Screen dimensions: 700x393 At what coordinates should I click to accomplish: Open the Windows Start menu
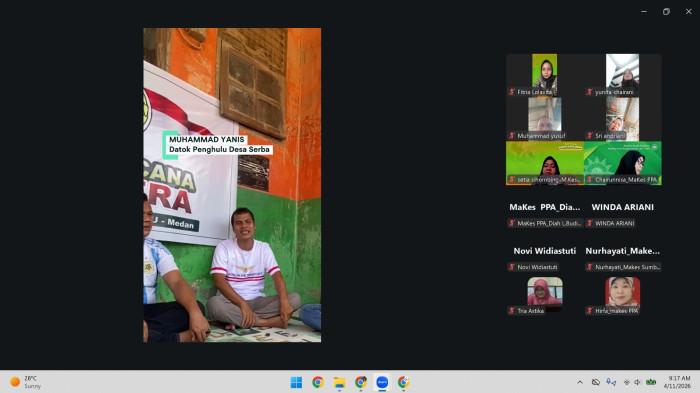pos(296,382)
